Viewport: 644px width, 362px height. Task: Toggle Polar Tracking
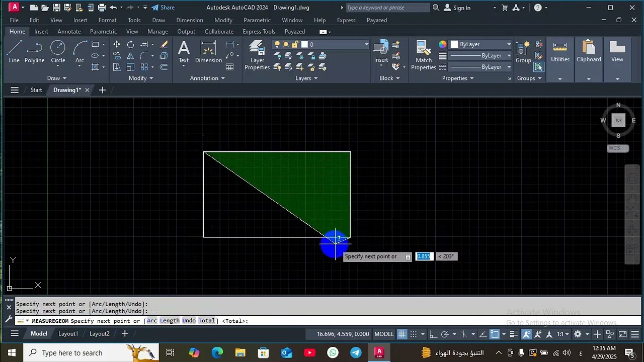(x=445, y=334)
